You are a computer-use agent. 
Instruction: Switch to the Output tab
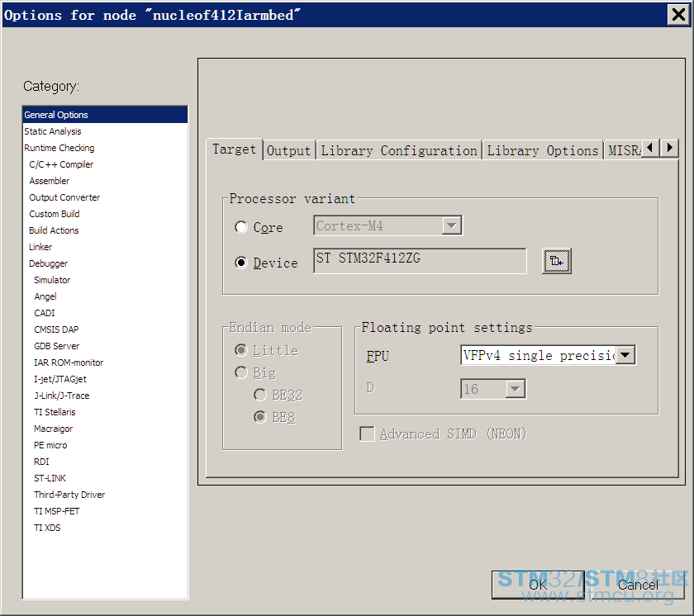[288, 151]
